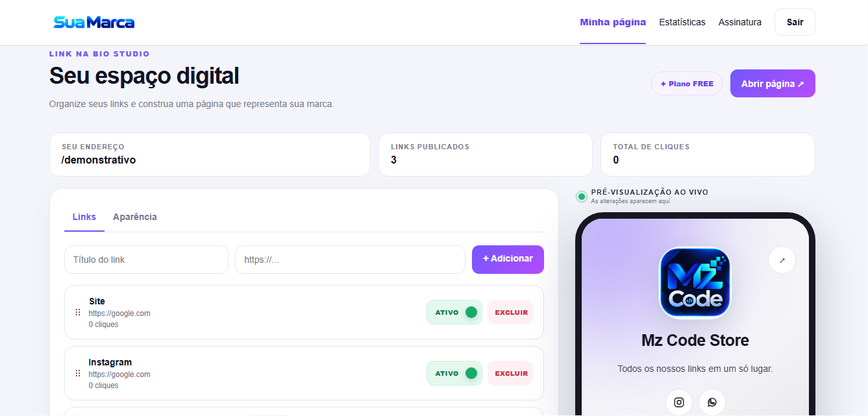Grab the drag handle of Site link
868x416 pixels.
click(x=78, y=312)
